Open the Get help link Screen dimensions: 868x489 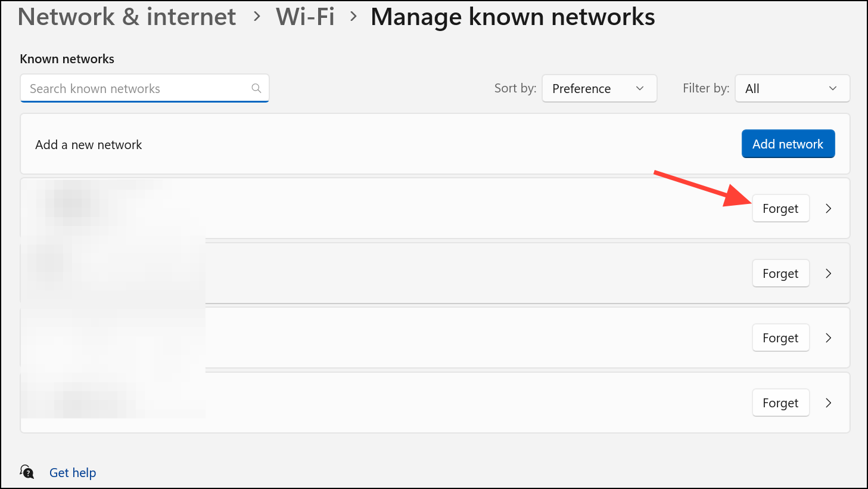[73, 473]
